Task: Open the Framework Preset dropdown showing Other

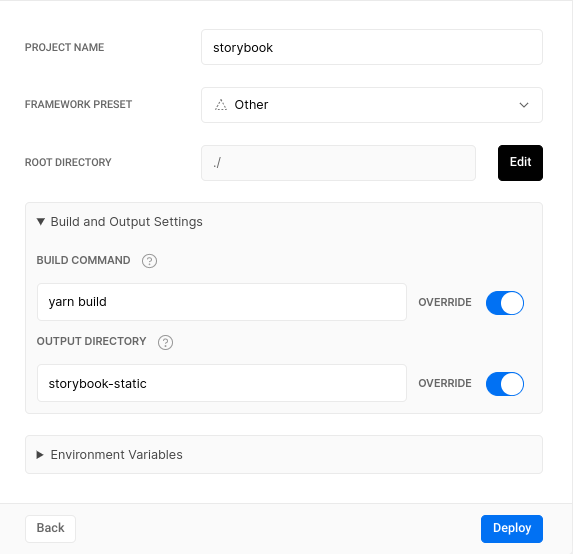Action: pos(372,105)
